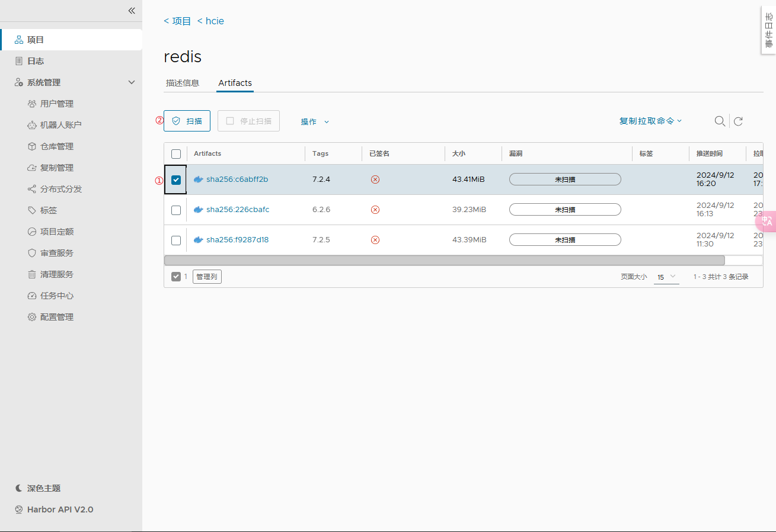This screenshot has height=532, width=776.
Task: Click the Artifacts column header
Action: (207, 153)
